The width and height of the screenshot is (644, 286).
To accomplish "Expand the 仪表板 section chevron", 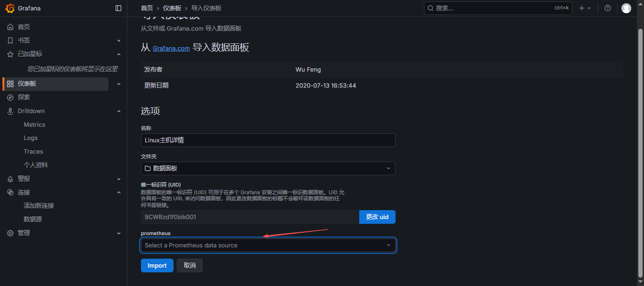I will (x=119, y=84).
